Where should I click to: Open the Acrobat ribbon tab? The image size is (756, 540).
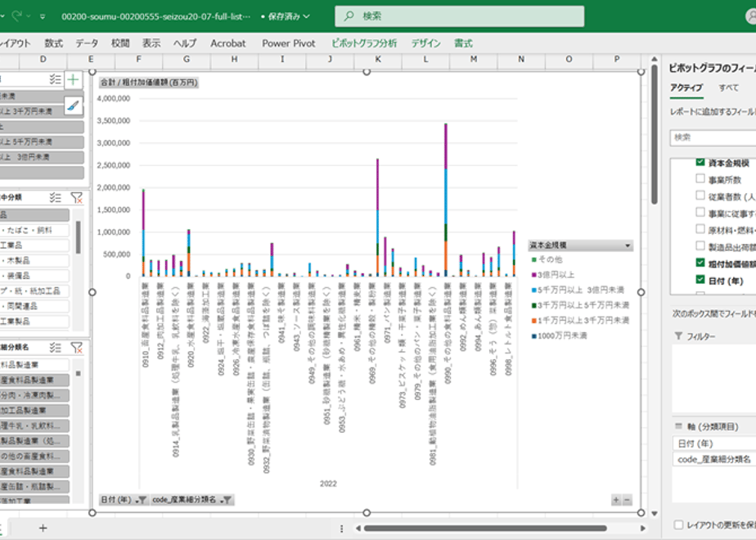[228, 43]
